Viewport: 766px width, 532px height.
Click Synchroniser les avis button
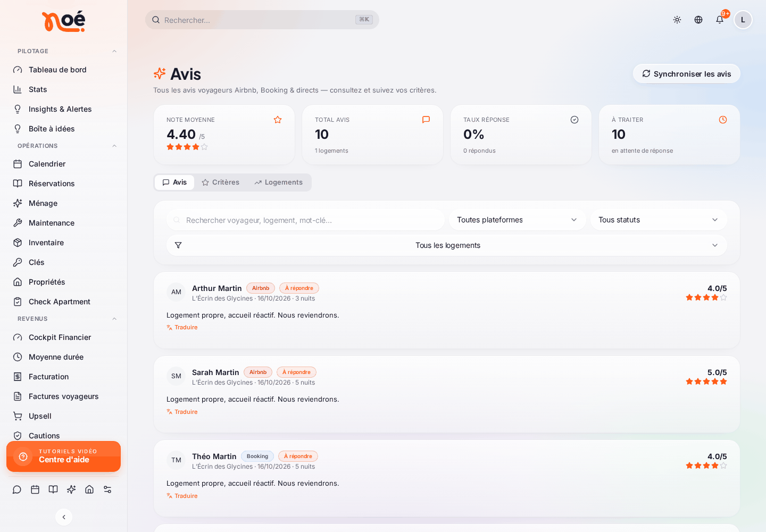pos(687,74)
